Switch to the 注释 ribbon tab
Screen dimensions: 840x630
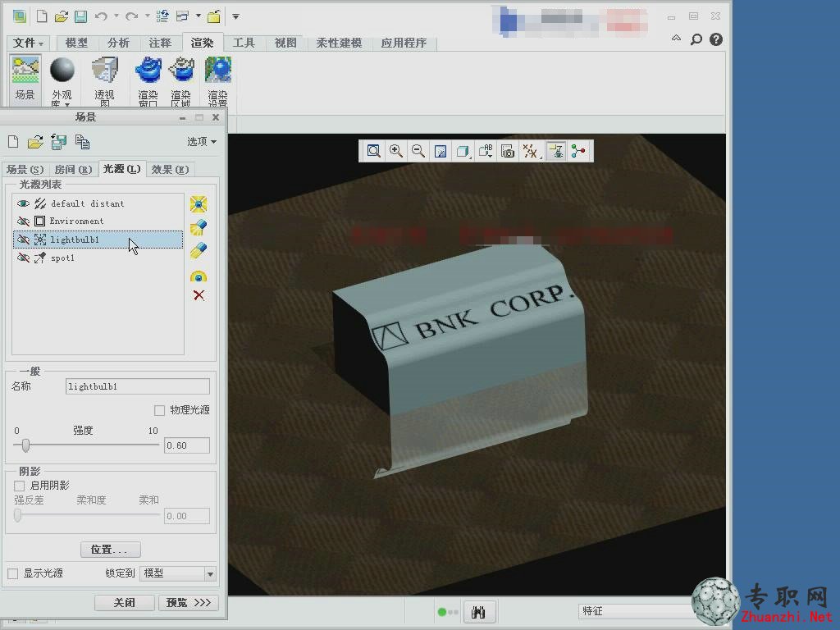click(x=160, y=43)
